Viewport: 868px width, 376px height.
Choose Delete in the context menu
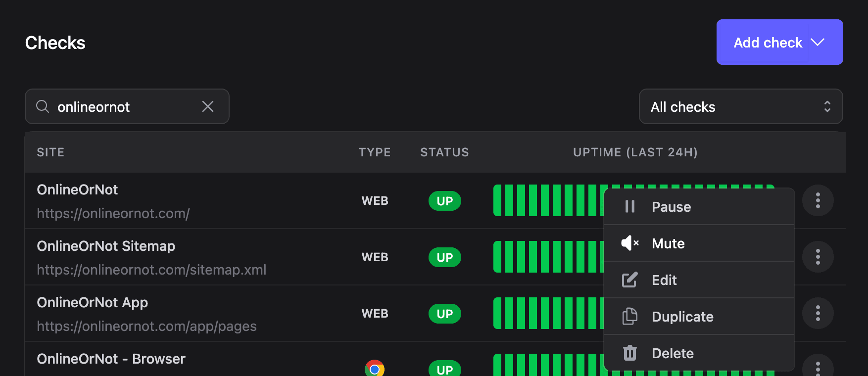tap(700, 353)
